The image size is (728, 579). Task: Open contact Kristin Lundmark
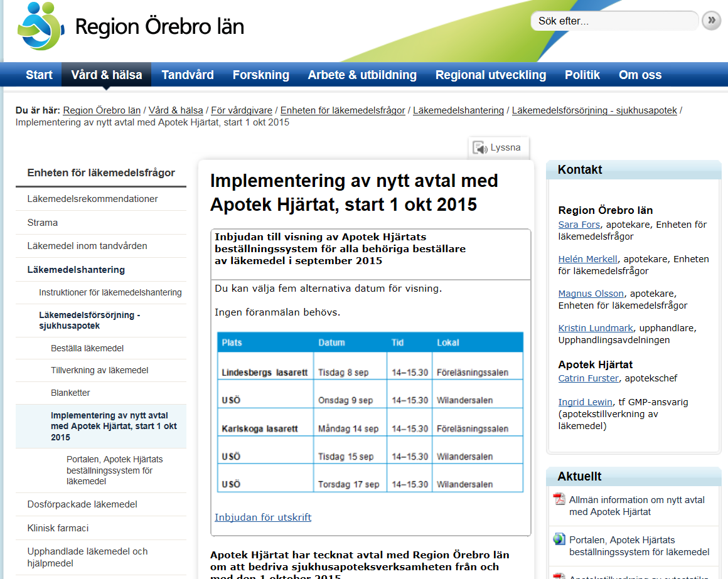pyautogui.click(x=596, y=328)
